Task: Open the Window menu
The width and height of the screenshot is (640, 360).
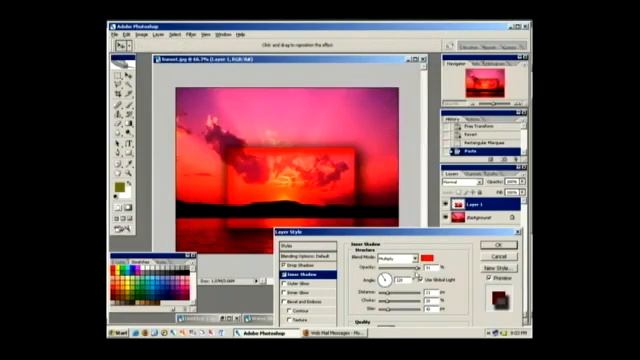Action: 223,35
